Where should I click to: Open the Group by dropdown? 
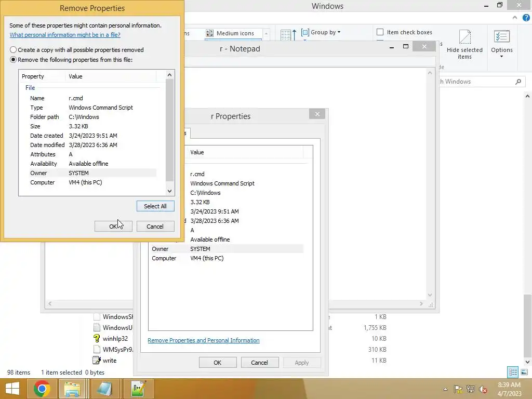point(321,32)
